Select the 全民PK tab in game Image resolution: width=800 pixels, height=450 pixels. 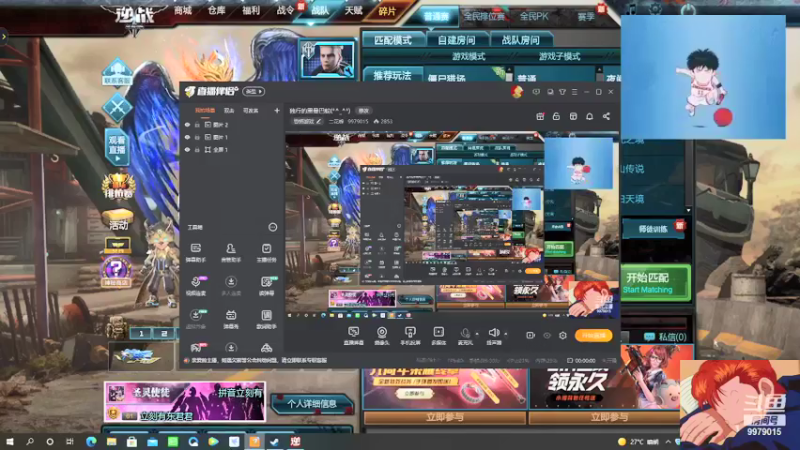pos(534,16)
